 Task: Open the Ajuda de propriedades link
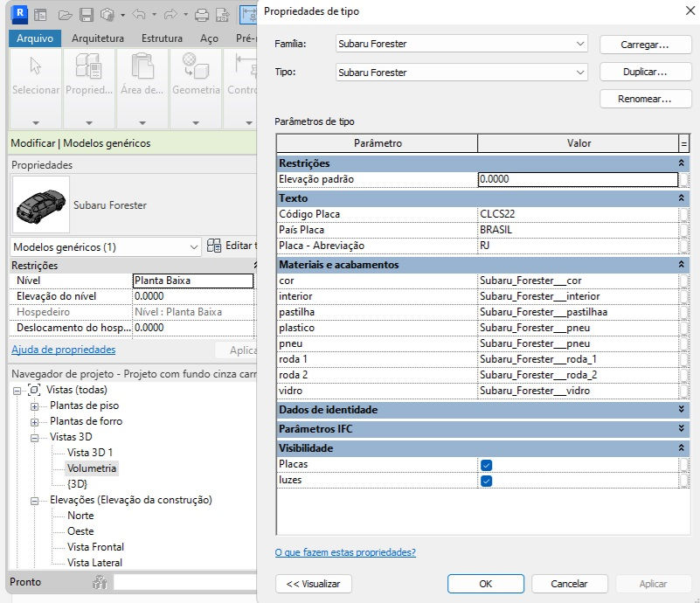point(64,350)
